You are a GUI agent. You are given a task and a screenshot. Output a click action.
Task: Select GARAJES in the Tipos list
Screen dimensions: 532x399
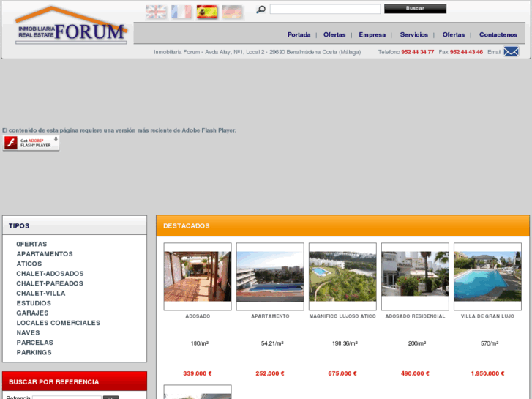pyautogui.click(x=33, y=313)
